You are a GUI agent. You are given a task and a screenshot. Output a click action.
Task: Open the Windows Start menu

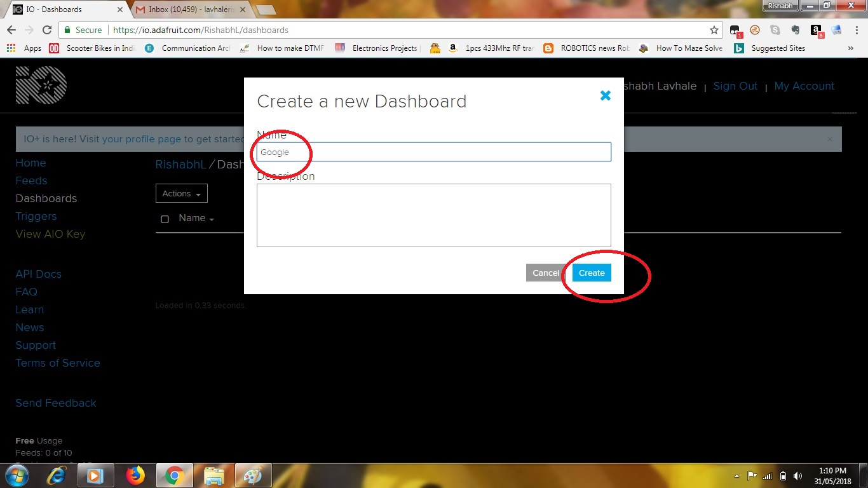16,475
